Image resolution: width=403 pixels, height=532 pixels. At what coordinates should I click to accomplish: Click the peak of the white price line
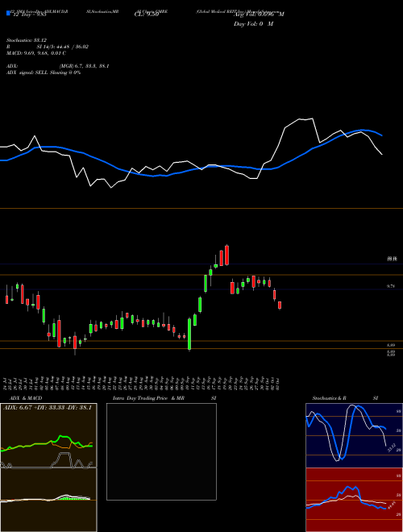[x=313, y=118]
